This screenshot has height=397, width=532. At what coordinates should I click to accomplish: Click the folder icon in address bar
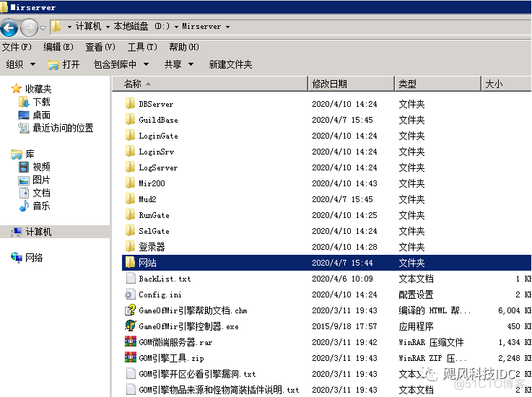56,26
